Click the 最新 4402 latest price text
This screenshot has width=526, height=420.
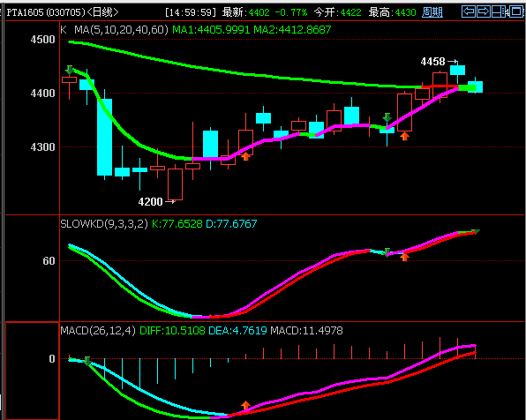[x=245, y=12]
